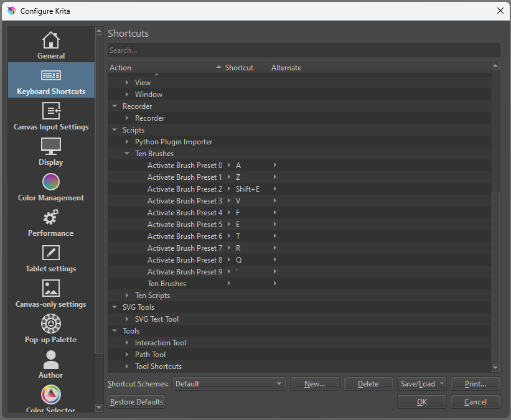This screenshot has height=420, width=511.
Task: Edit shortcut T for Brush Preset 6
Action: click(238, 236)
